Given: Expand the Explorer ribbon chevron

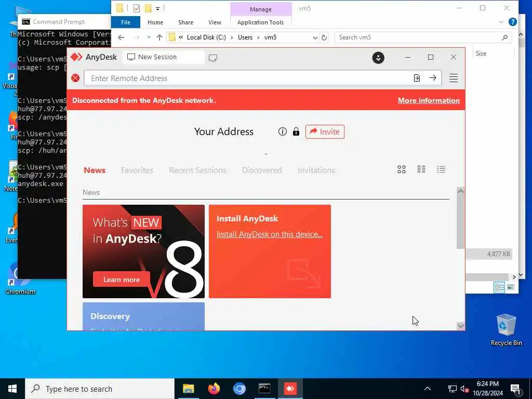Looking at the screenshot, I should point(501,22).
